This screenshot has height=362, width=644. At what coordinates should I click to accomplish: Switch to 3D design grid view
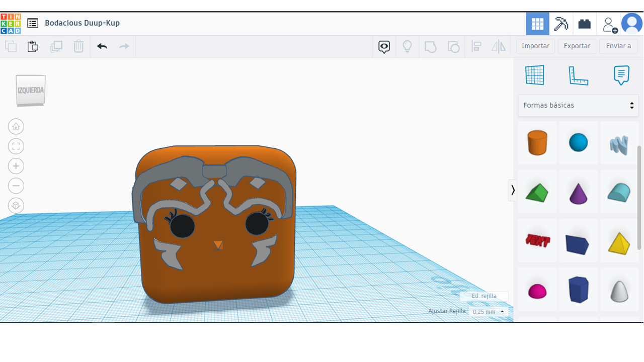pos(537,24)
